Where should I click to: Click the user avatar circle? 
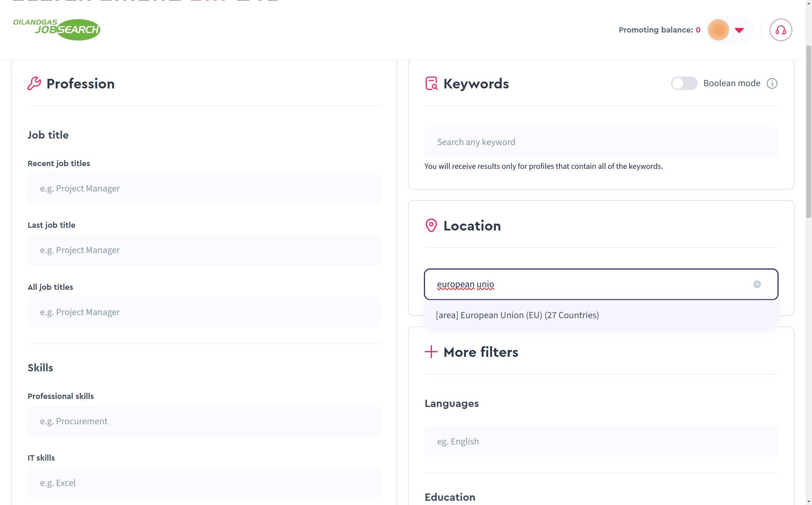(x=718, y=30)
